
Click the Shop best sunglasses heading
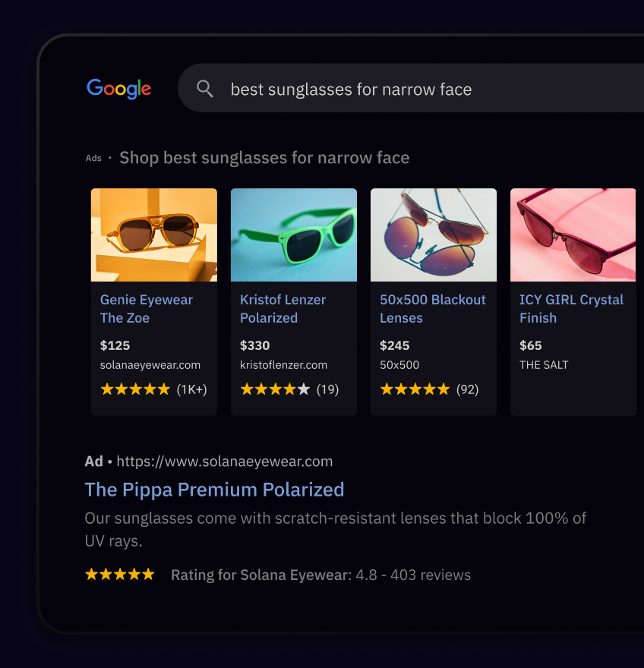tap(264, 158)
